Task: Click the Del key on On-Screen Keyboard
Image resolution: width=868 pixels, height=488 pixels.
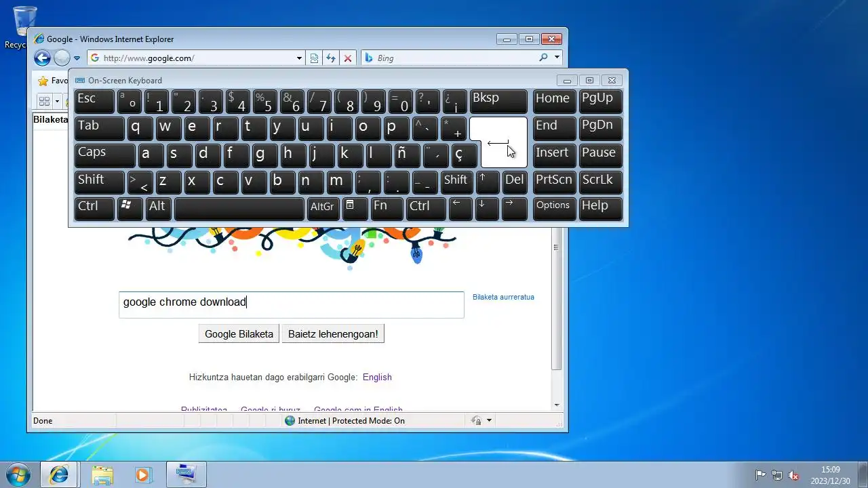Action: point(515,183)
